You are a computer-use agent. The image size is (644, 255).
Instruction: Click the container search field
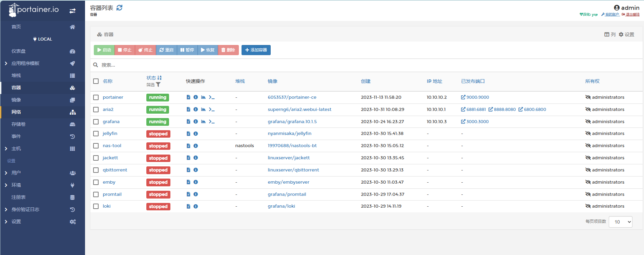pyautogui.click(x=366, y=65)
